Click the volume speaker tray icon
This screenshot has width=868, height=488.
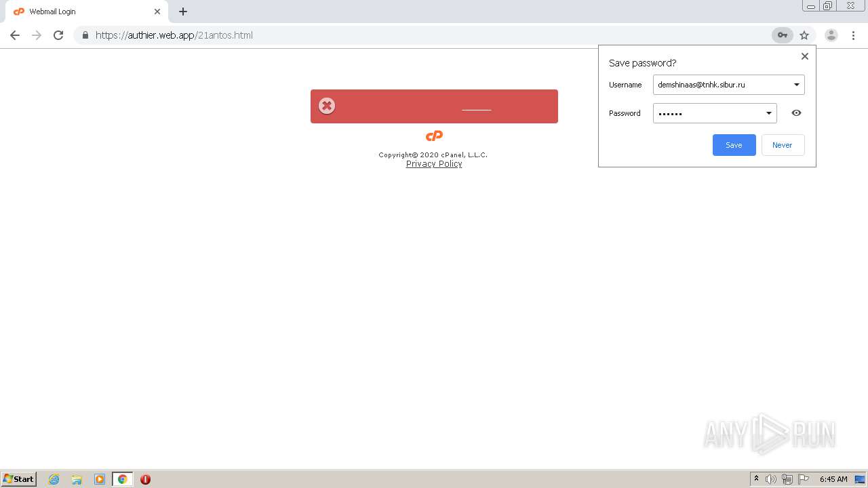point(771,479)
